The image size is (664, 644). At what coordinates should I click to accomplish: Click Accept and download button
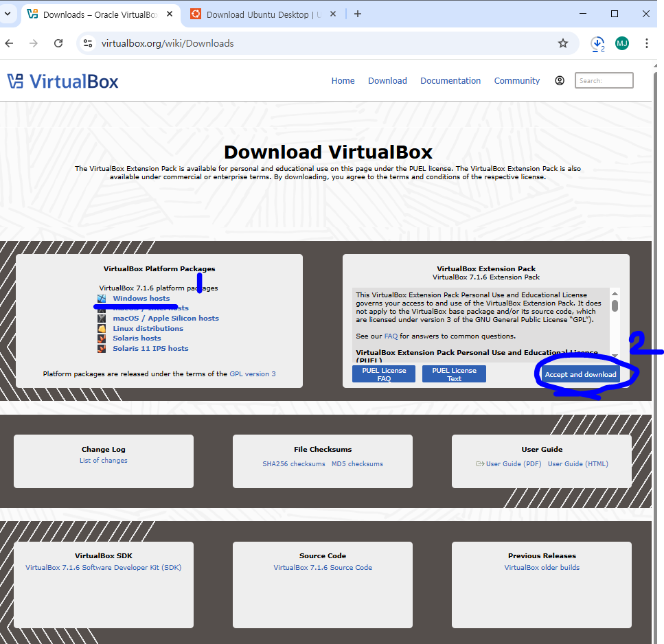(580, 374)
